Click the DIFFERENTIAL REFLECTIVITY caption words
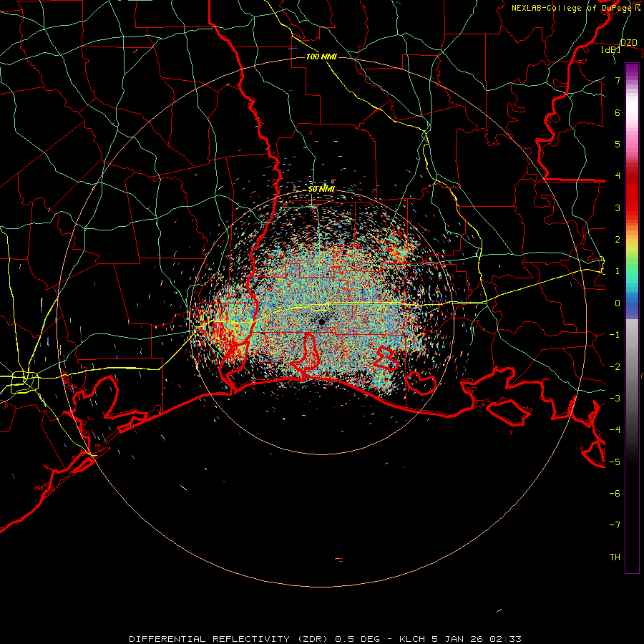 point(209,639)
